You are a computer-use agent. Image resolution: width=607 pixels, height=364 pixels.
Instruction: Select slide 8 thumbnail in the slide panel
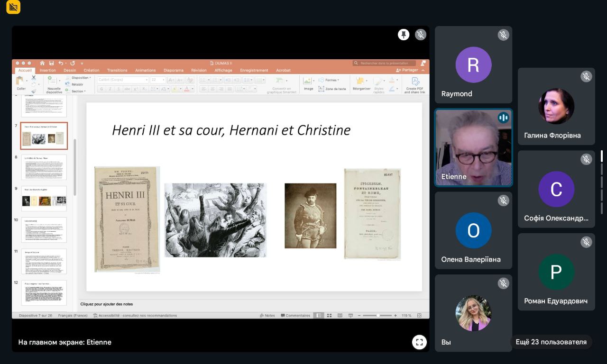click(x=44, y=167)
